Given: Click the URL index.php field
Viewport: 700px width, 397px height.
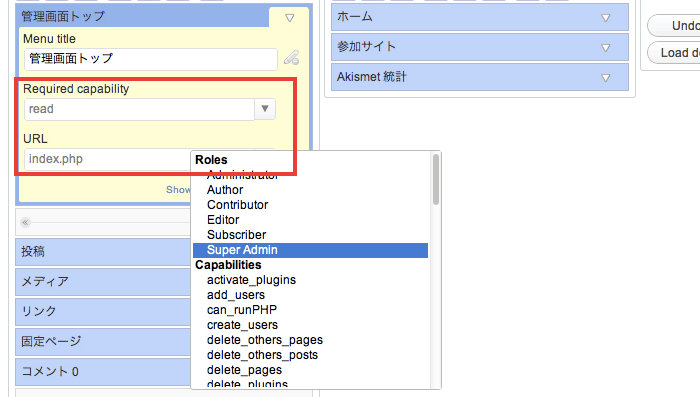Looking at the screenshot, I should pos(108,159).
